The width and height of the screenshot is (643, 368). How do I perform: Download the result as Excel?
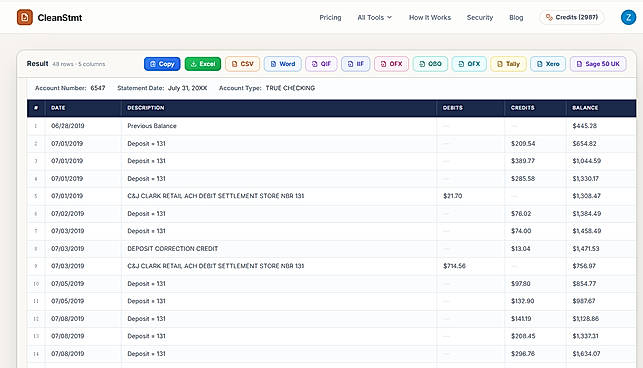tap(203, 64)
